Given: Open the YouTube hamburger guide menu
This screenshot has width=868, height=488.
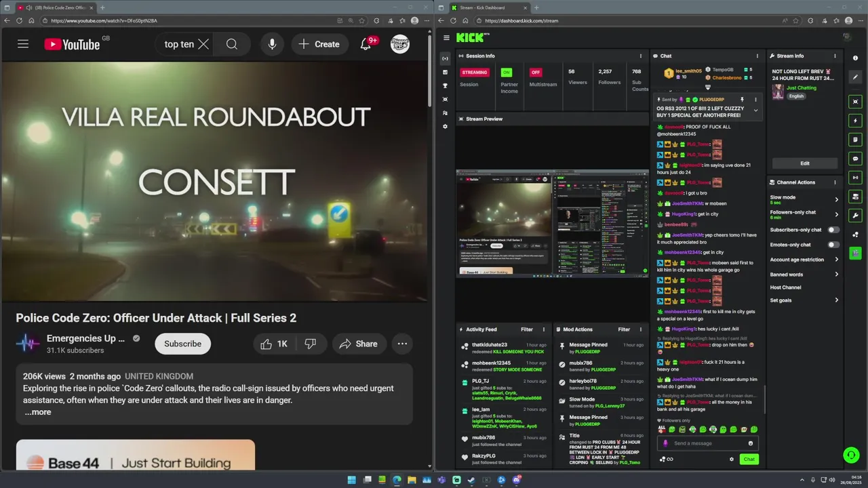Looking at the screenshot, I should click(23, 44).
